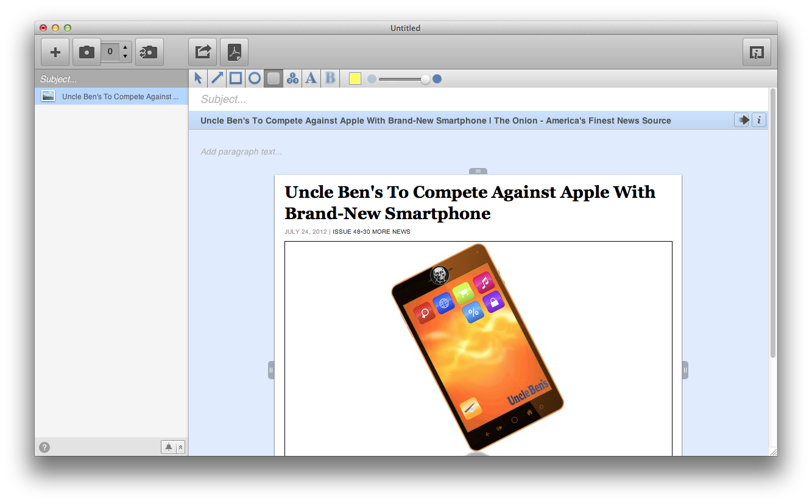
Task: Click the 'Add paragraph text...' field
Action: pyautogui.click(x=241, y=152)
